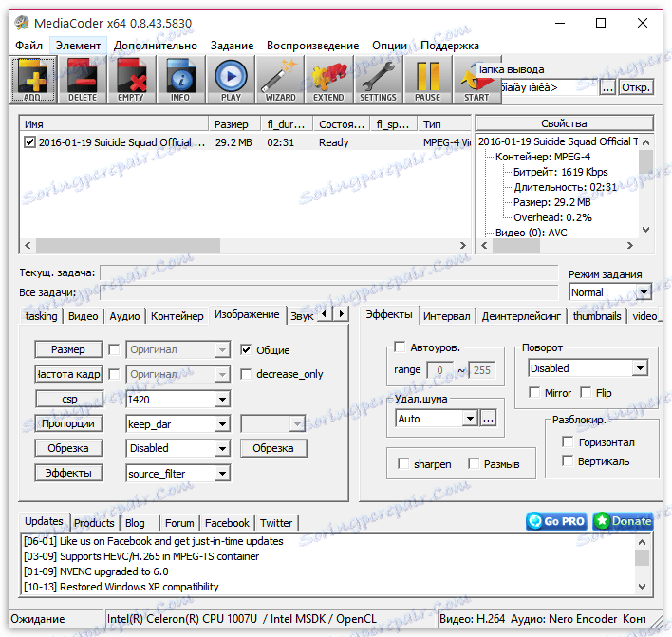Click the Размер column header
Image resolution: width=672 pixels, height=637 pixels.
[x=234, y=124]
